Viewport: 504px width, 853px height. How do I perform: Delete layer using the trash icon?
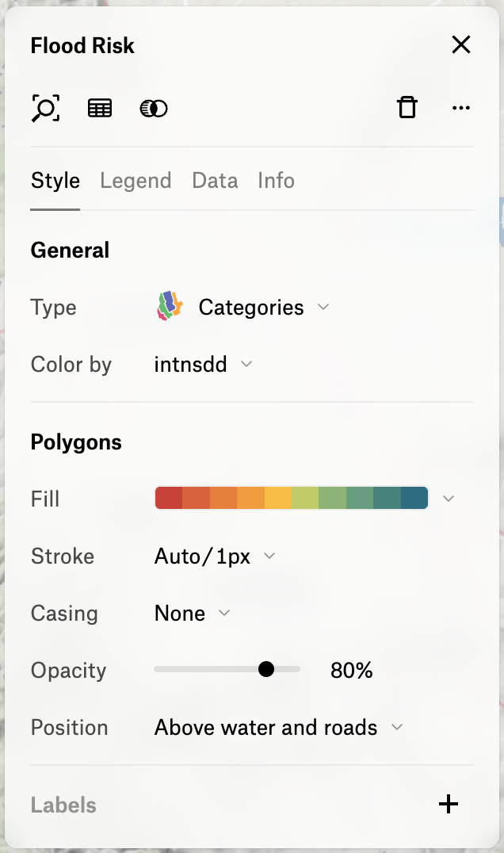[x=407, y=107]
